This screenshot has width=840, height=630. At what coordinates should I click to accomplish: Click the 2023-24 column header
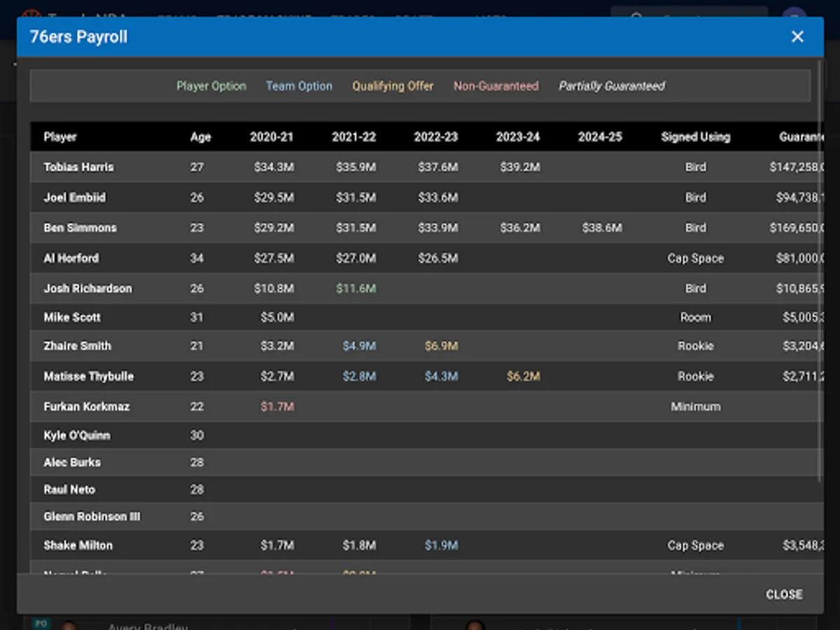518,136
